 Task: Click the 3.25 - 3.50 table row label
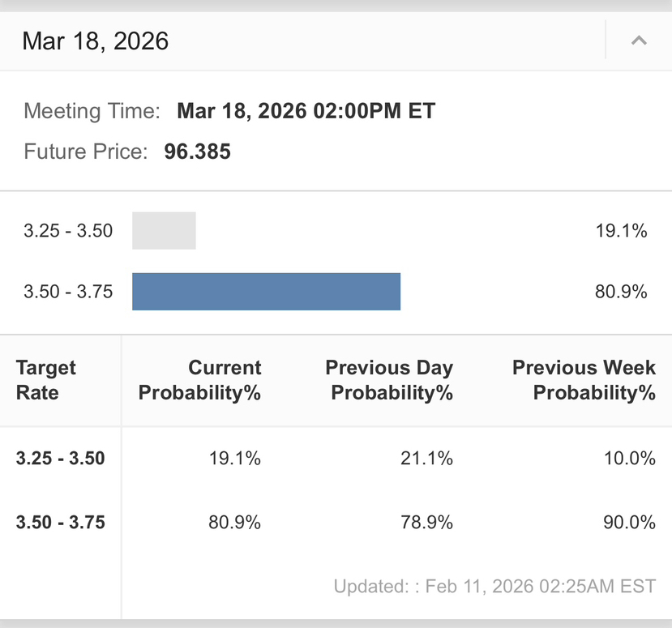[61, 459]
